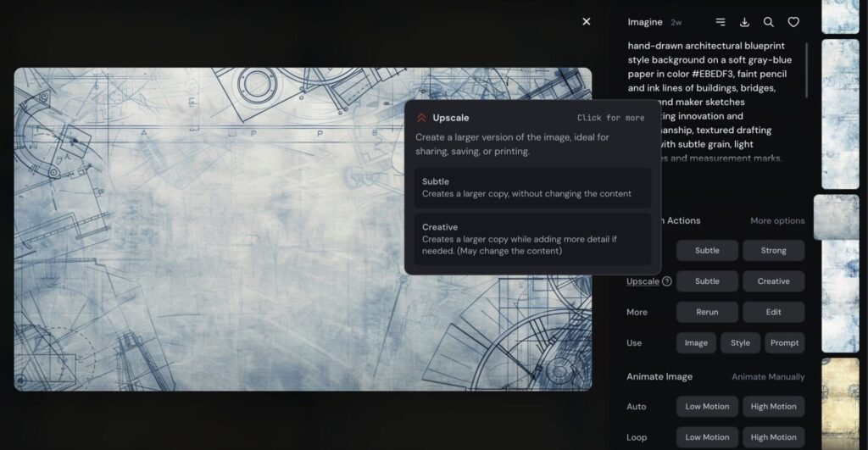The width and height of the screenshot is (868, 450).
Task: Select the thumbnail below the highlighted one
Action: point(840,296)
